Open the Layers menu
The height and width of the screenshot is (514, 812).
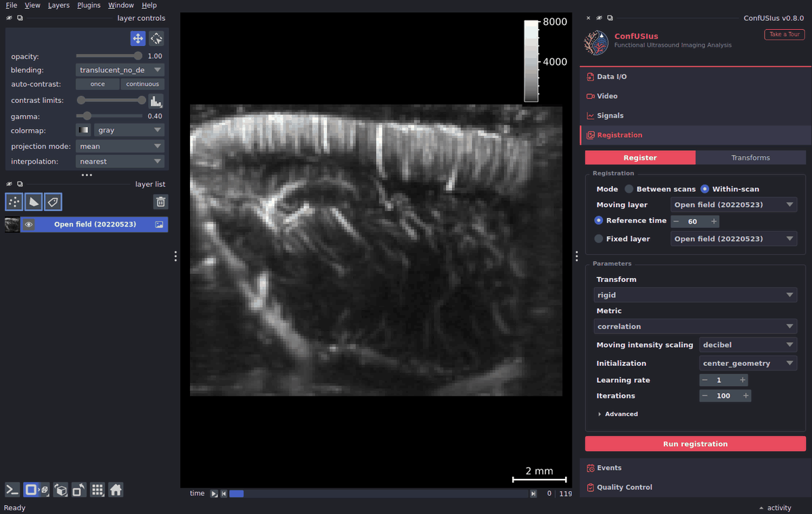59,5
